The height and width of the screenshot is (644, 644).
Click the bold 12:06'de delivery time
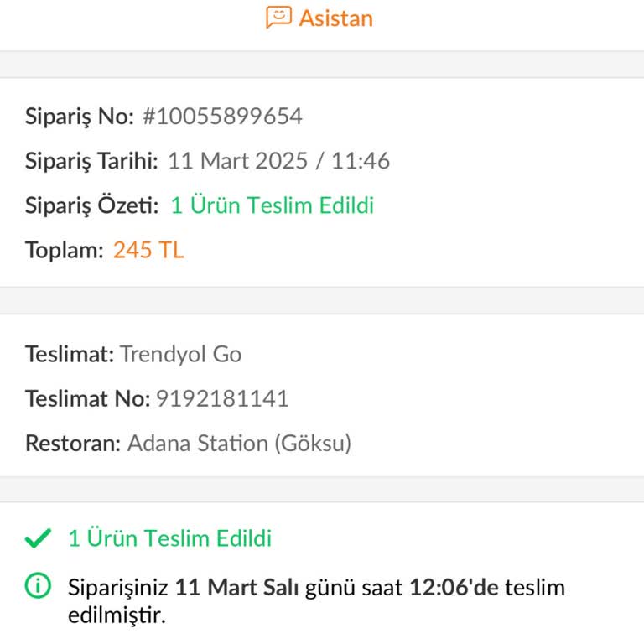point(454,587)
